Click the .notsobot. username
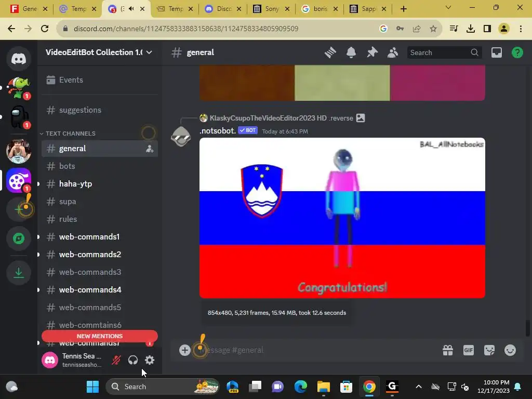This screenshot has height=399, width=532. (x=218, y=130)
